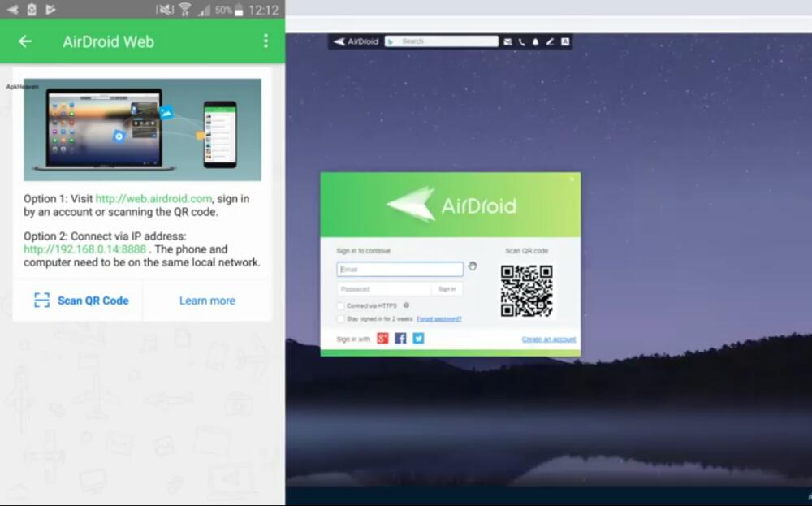Open the three-dot overflow menu in AirDroid Web

point(266,41)
